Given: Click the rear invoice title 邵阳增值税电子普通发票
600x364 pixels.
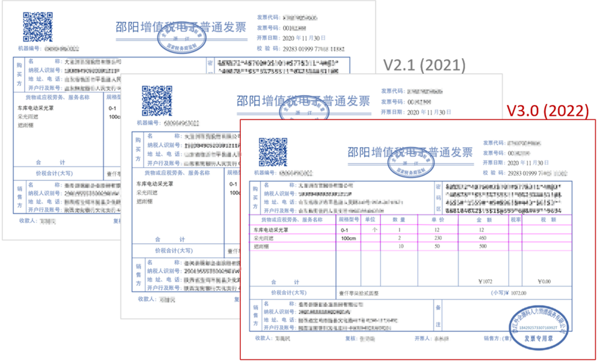Looking at the screenshot, I should [x=181, y=27].
